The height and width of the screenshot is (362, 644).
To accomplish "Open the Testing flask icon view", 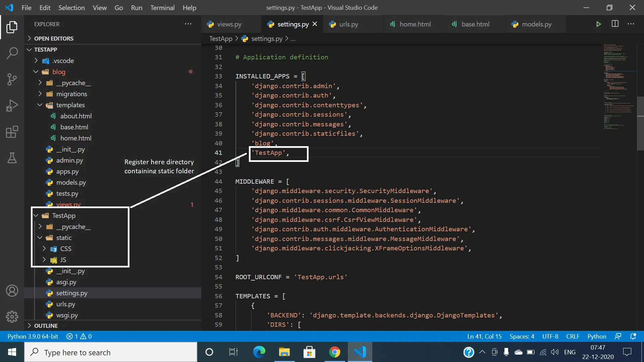I will tap(12, 158).
